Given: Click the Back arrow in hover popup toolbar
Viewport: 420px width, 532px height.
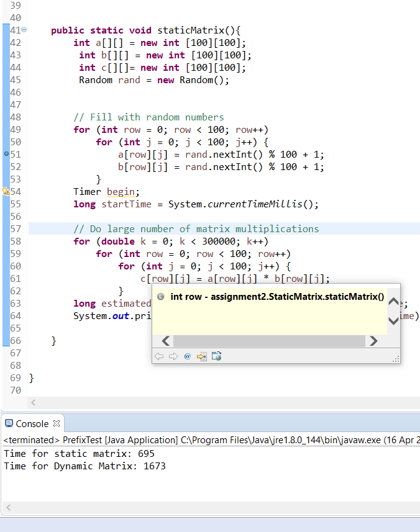Looking at the screenshot, I should click(x=159, y=356).
